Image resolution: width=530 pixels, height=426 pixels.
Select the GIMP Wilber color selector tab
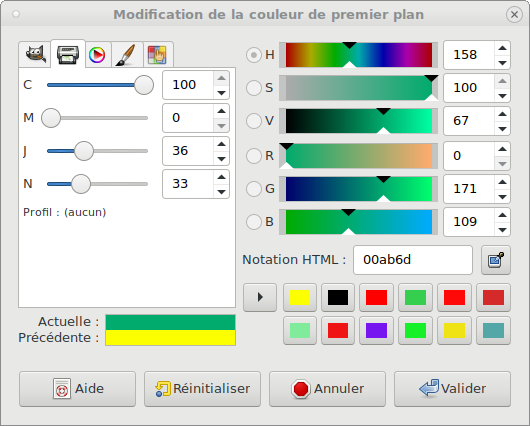tap(35, 54)
